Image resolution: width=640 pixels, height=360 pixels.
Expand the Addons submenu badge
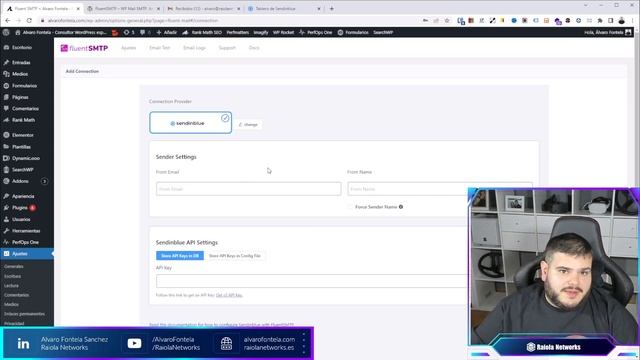point(44,181)
